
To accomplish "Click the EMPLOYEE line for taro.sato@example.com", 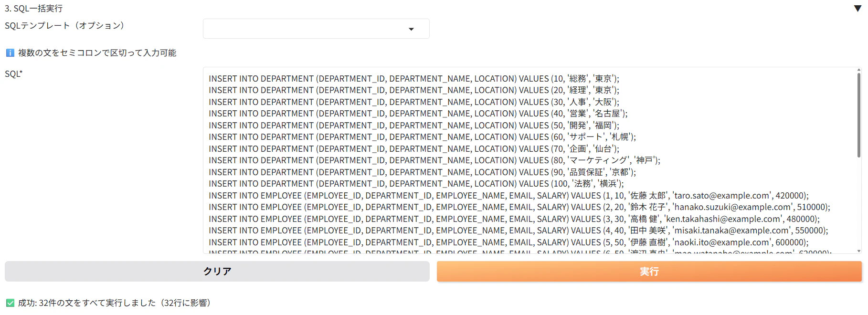I will pyautogui.click(x=509, y=196).
